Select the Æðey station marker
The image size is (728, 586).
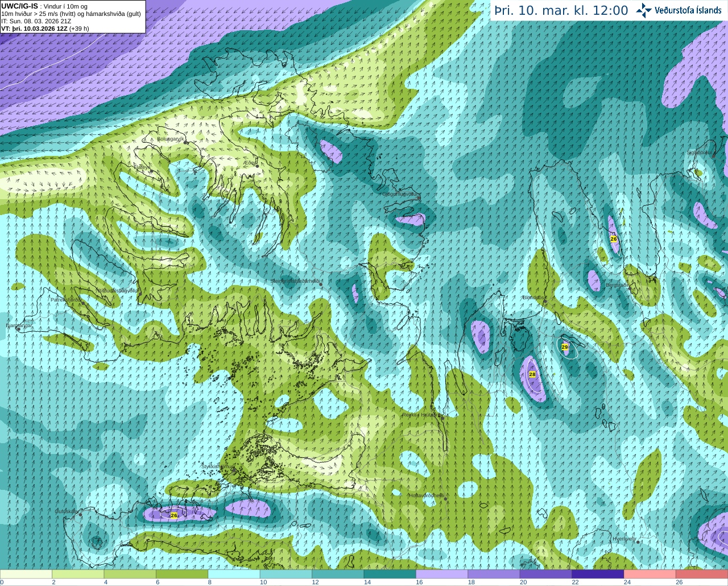point(258,166)
